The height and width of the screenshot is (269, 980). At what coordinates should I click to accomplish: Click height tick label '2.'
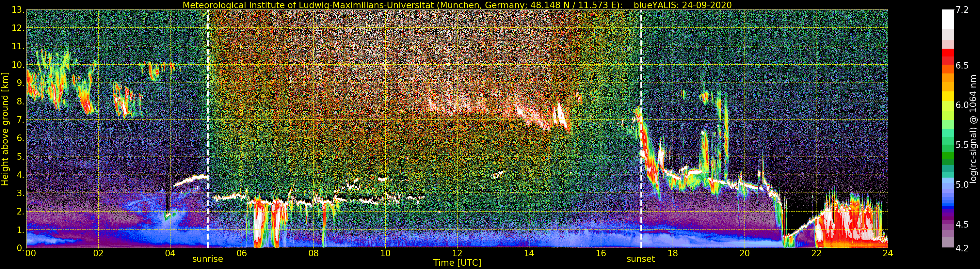20,212
